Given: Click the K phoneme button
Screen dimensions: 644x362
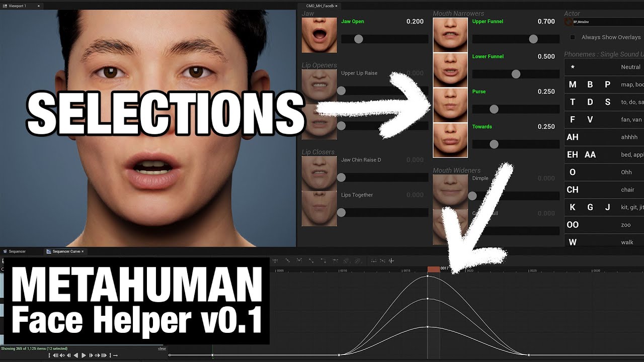Looking at the screenshot, I should 573,207.
